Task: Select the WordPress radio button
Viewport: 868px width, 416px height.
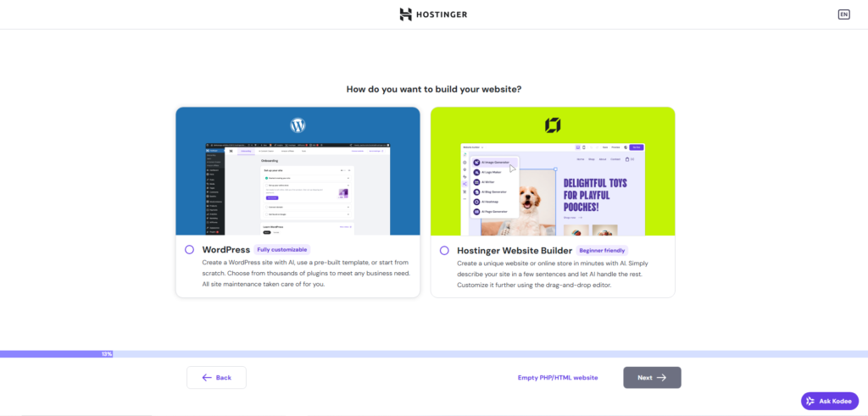Action: (x=189, y=250)
